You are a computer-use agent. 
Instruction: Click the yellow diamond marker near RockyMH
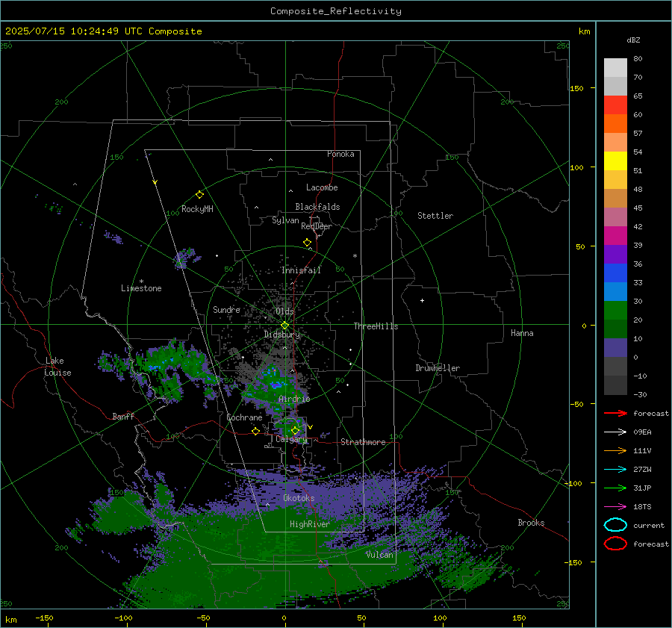pos(199,195)
